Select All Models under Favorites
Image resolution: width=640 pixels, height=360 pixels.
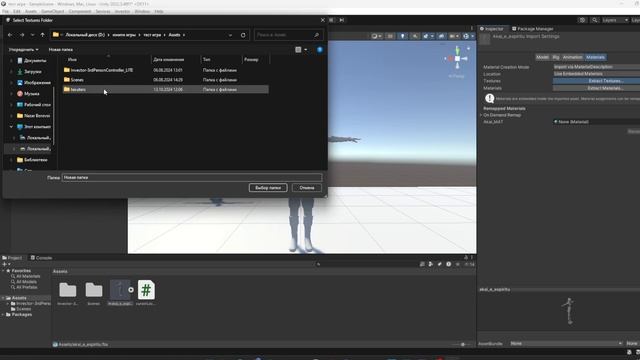24,282
